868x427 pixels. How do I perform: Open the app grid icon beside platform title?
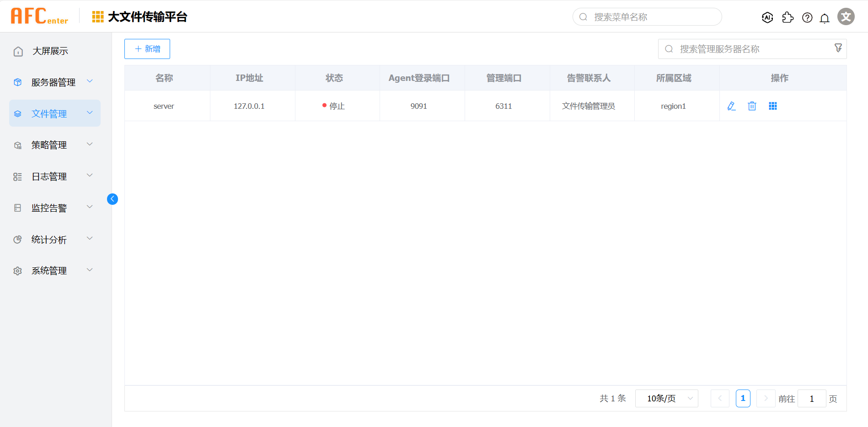pyautogui.click(x=98, y=17)
